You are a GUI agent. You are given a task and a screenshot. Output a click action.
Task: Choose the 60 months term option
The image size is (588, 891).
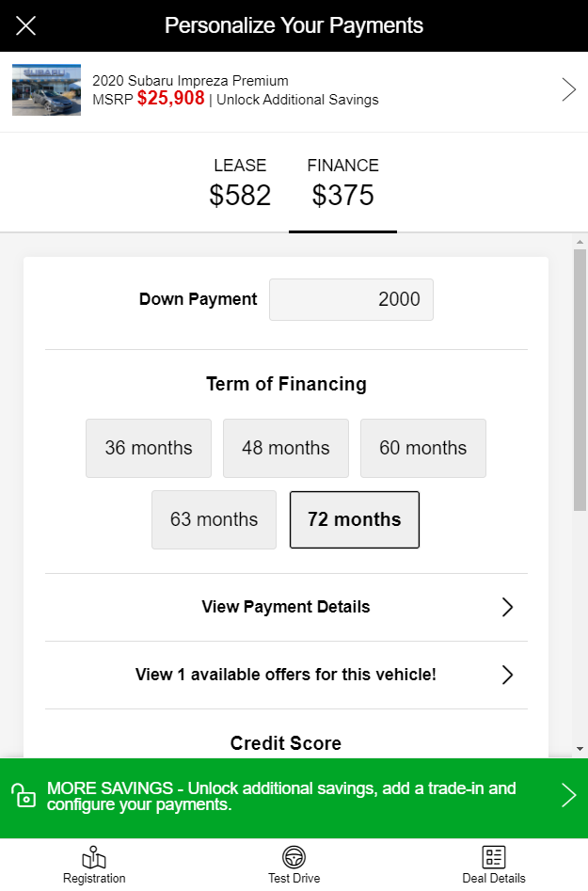[423, 449]
